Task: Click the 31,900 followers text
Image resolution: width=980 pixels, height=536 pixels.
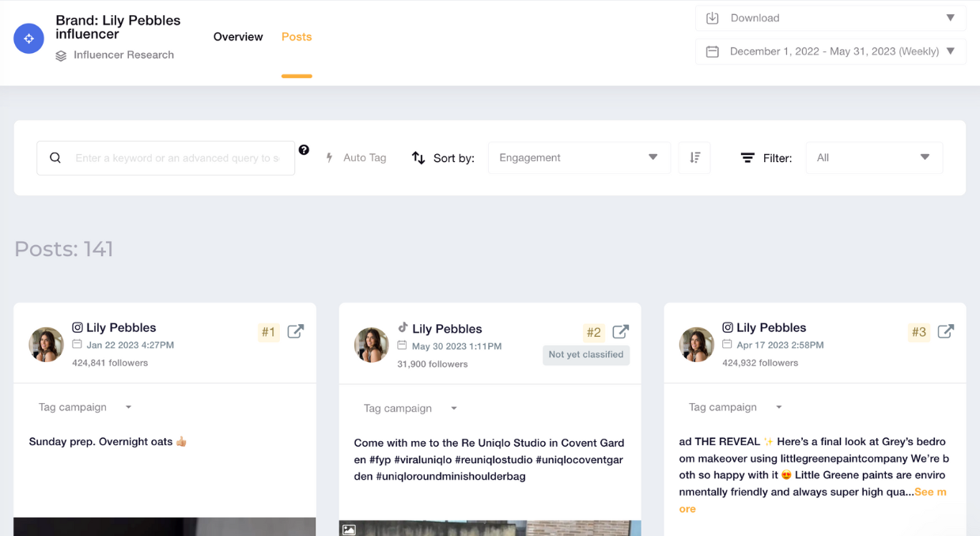Action: tap(433, 364)
